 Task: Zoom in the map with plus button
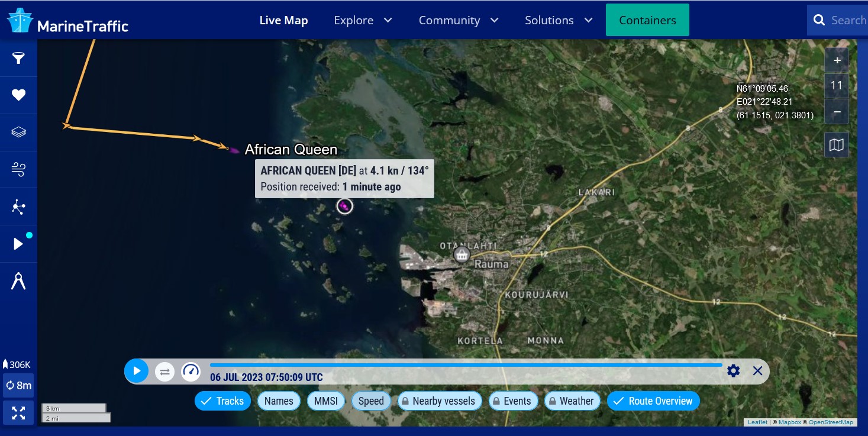pos(837,60)
